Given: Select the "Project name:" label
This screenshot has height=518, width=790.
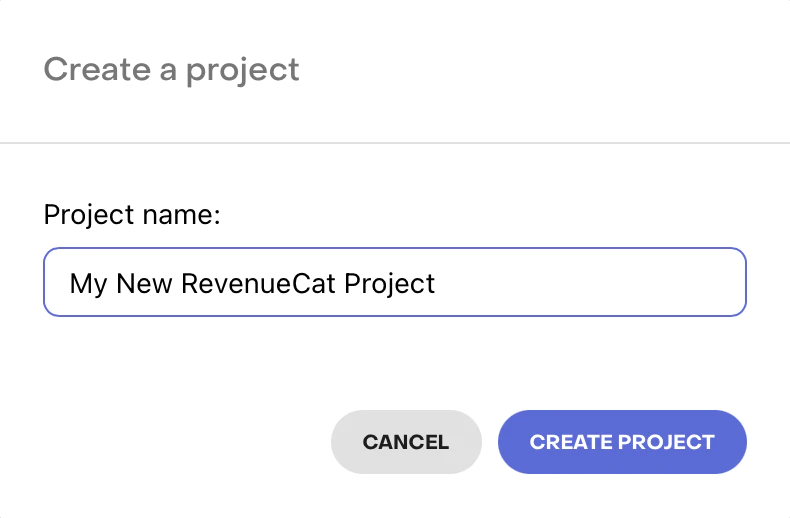Looking at the screenshot, I should coord(132,215).
